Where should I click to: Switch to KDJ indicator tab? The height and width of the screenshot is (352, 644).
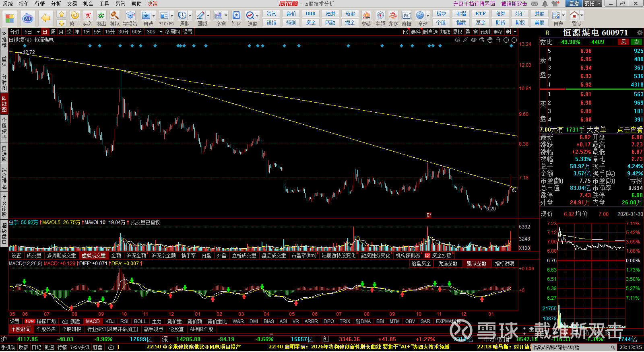click(x=110, y=321)
